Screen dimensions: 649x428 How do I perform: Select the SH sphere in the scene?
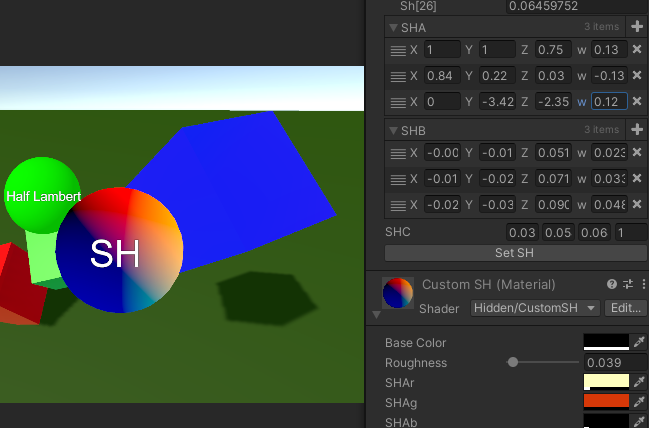tap(119, 250)
